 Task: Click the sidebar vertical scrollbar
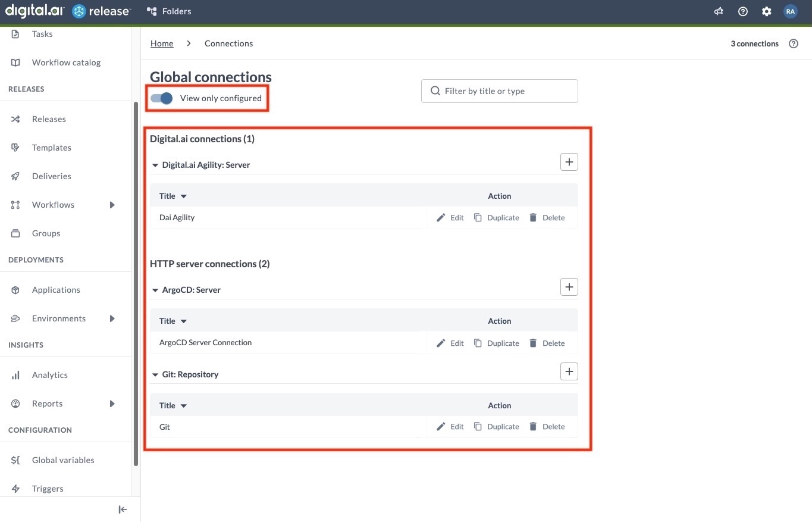tap(136, 284)
